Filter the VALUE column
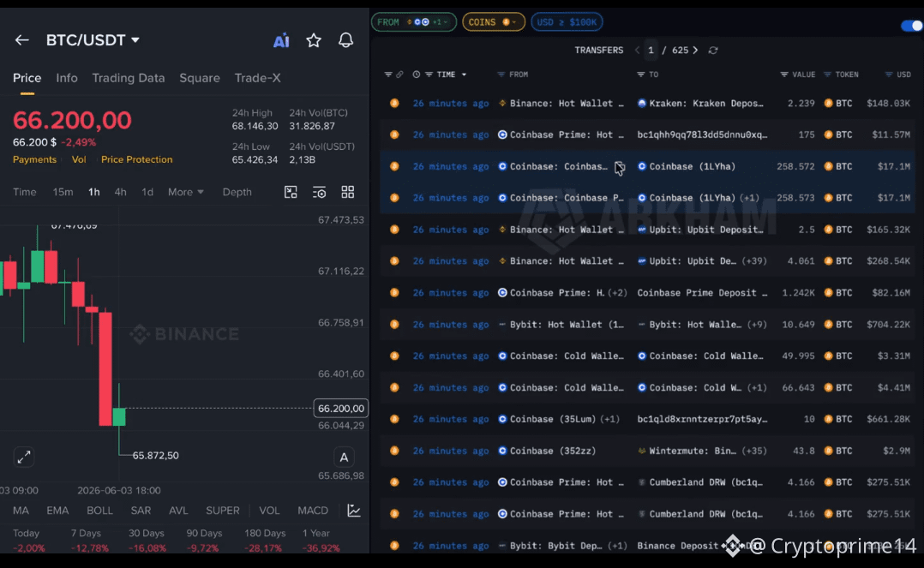The image size is (924, 568). tap(783, 75)
